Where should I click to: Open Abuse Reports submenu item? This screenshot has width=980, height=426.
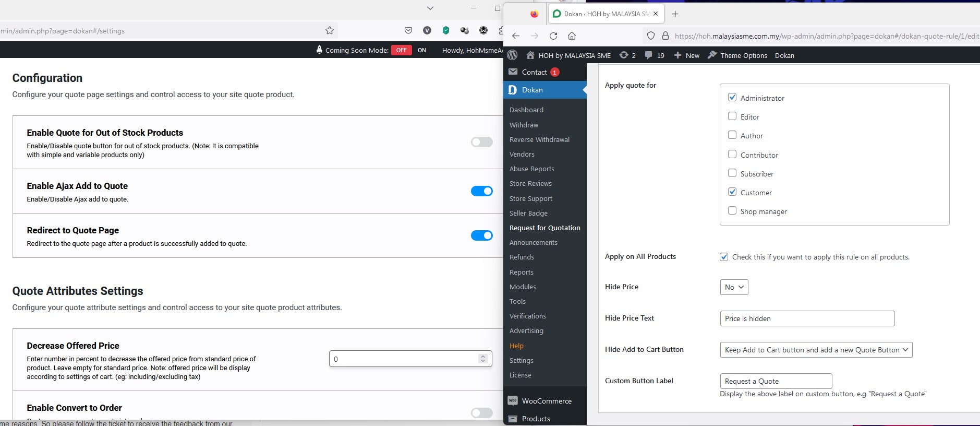[x=532, y=169]
